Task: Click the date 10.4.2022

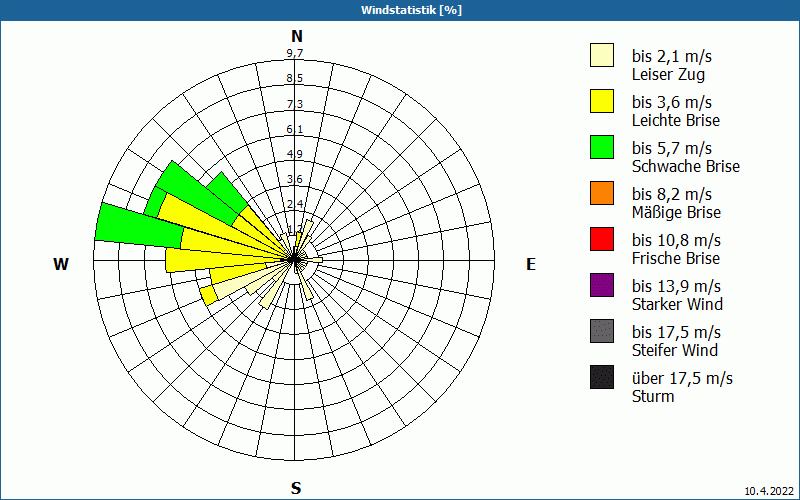Action: 770,491
